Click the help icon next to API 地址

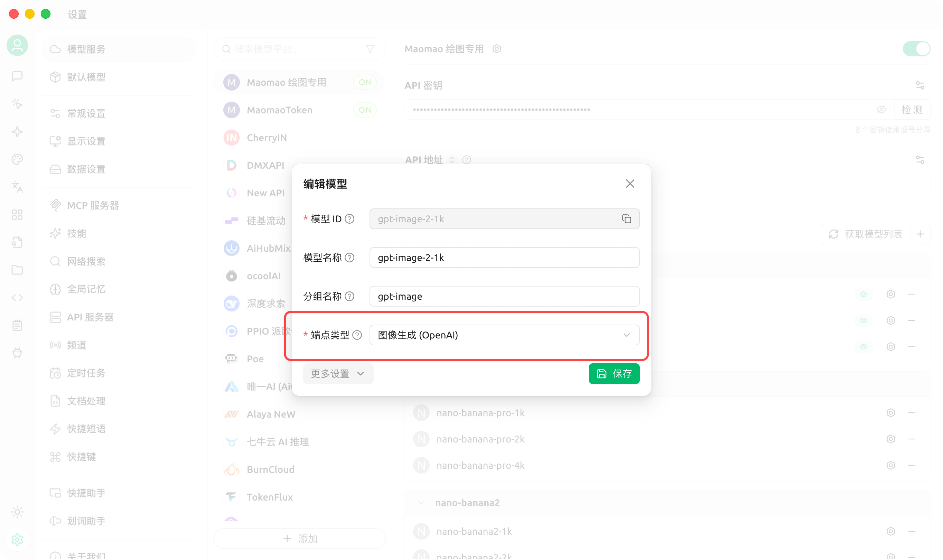pyautogui.click(x=467, y=160)
